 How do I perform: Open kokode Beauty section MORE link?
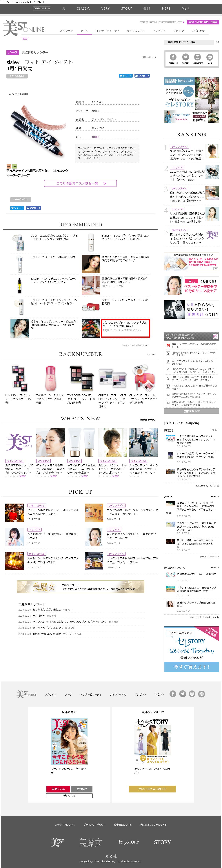[215, 568]
